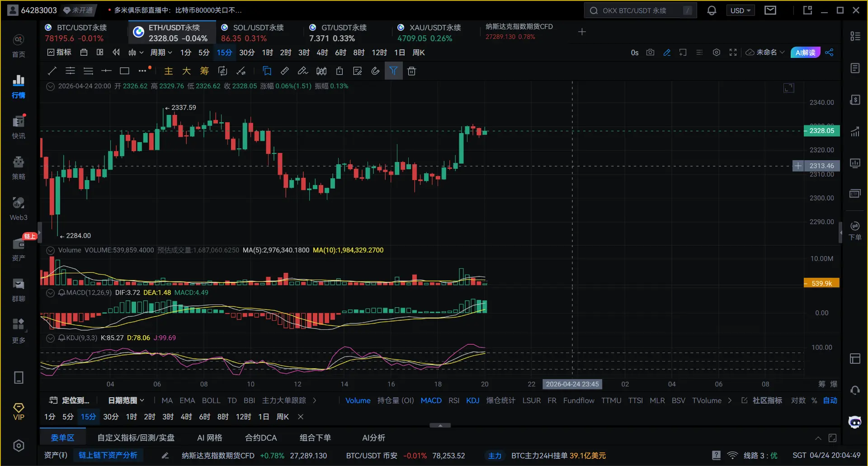Click the 2328.05 current price label
Viewport: 868px width, 466px height.
tap(821, 131)
